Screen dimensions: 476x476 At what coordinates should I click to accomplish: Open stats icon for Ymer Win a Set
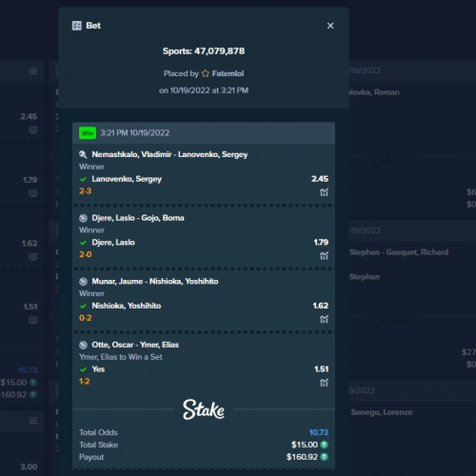point(324,383)
